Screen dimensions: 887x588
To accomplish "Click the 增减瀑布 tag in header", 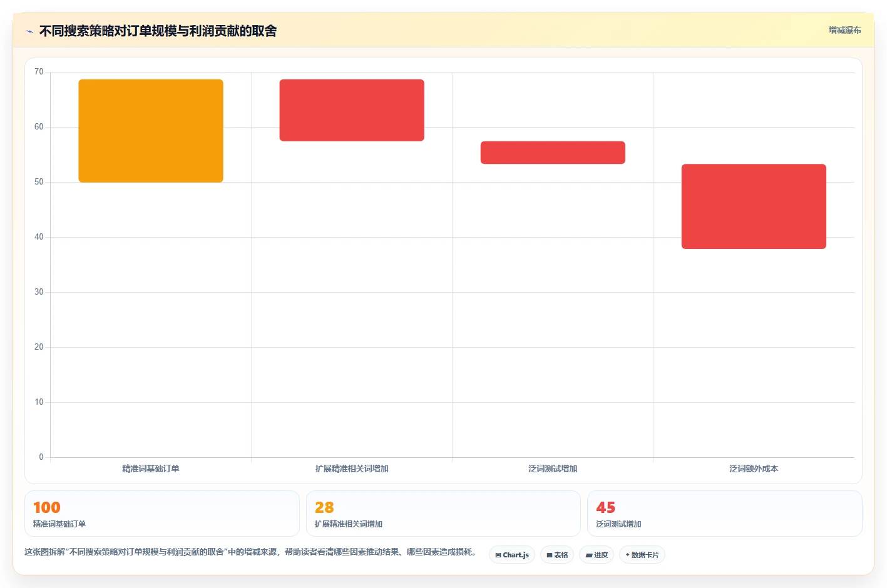I will 844,30.
